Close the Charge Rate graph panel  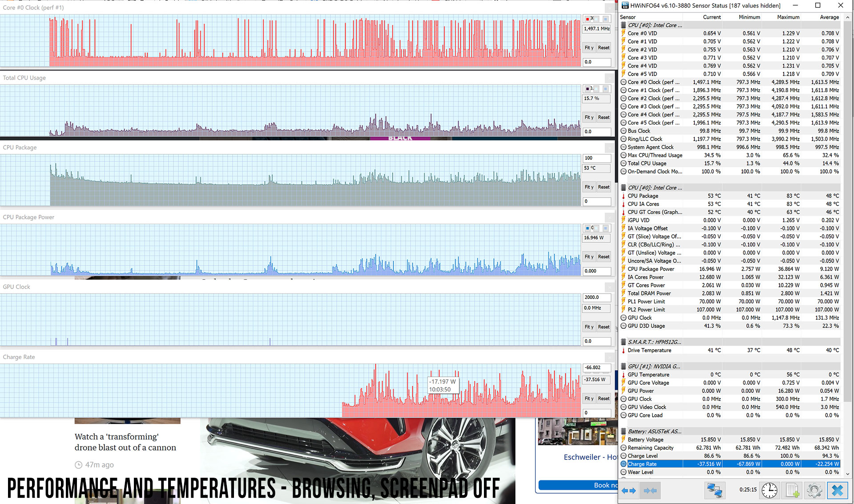[609, 357]
